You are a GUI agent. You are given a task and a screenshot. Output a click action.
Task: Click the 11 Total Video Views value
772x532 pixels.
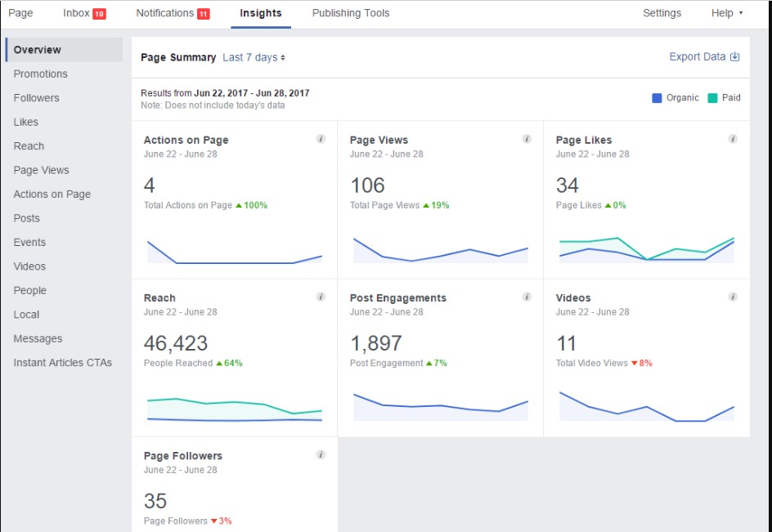tap(566, 343)
